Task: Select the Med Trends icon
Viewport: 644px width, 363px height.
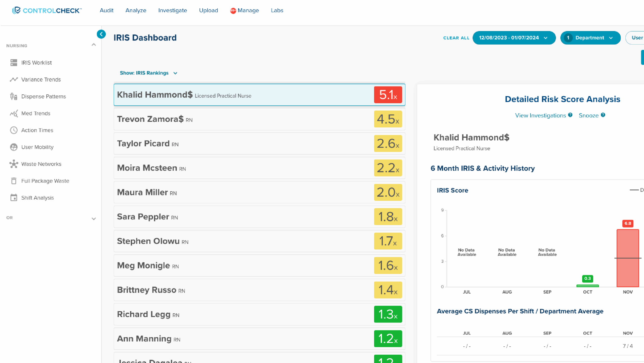Action: pos(14,113)
